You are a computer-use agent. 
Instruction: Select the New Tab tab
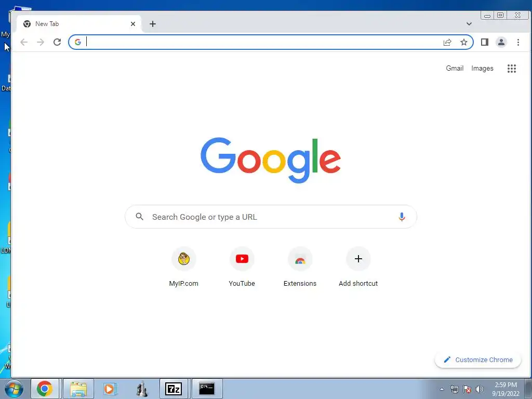tap(79, 24)
